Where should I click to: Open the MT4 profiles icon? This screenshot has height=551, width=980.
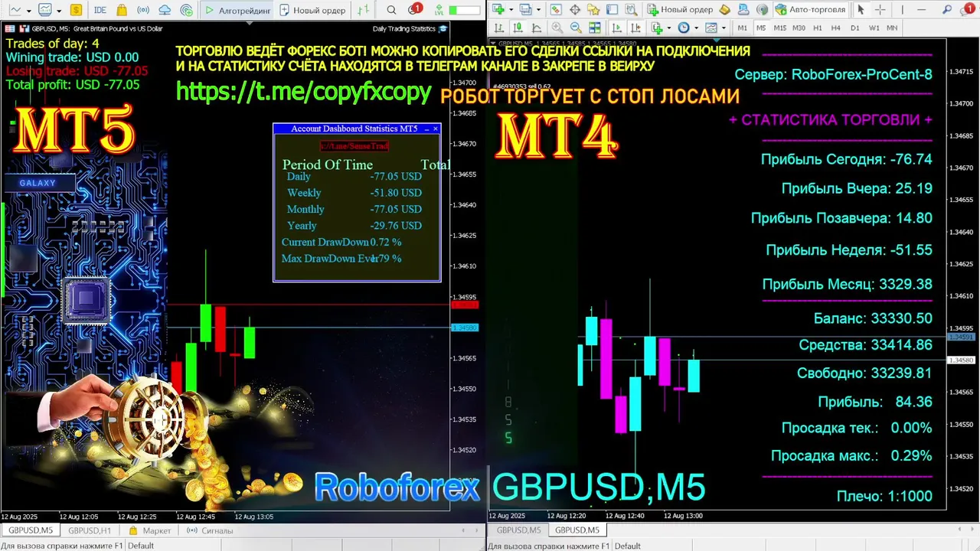(x=525, y=10)
